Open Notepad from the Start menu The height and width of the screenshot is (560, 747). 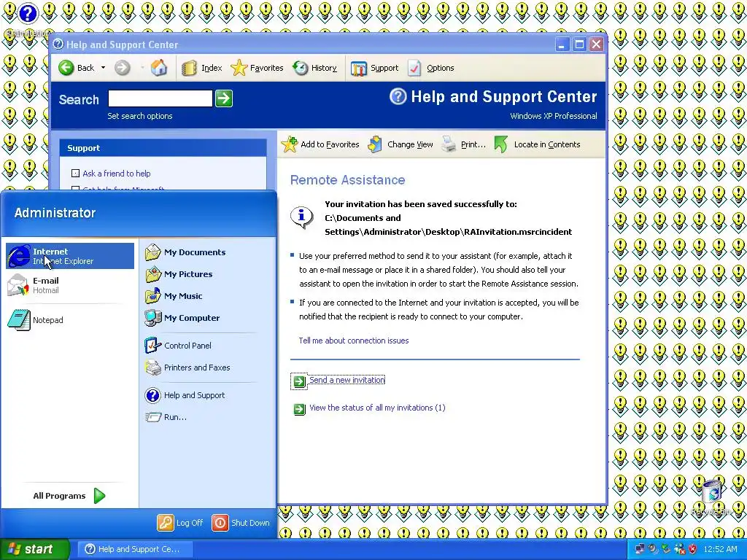70,320
